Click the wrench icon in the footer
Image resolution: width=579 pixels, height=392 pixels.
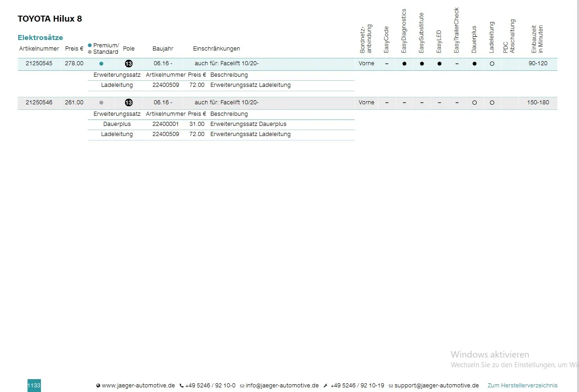click(x=326, y=386)
